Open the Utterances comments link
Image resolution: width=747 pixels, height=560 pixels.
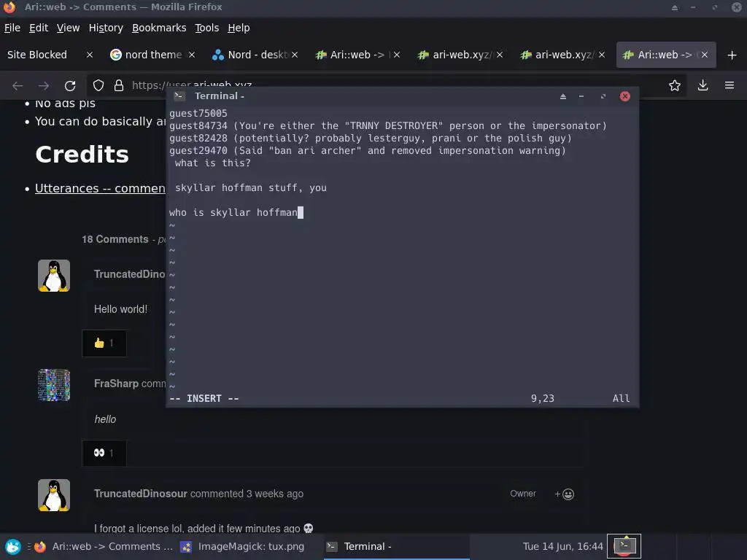(x=100, y=189)
